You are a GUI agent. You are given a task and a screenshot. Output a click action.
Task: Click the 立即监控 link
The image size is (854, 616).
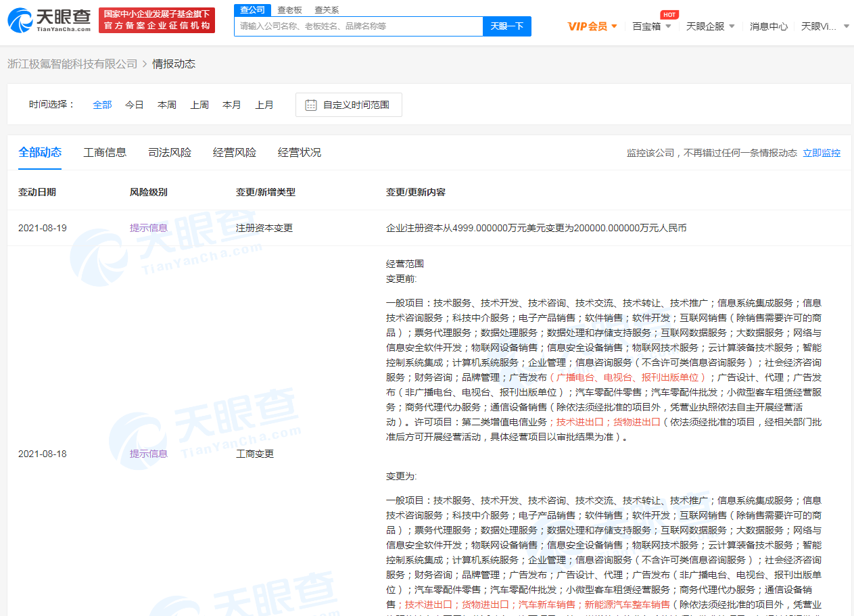[x=822, y=153]
